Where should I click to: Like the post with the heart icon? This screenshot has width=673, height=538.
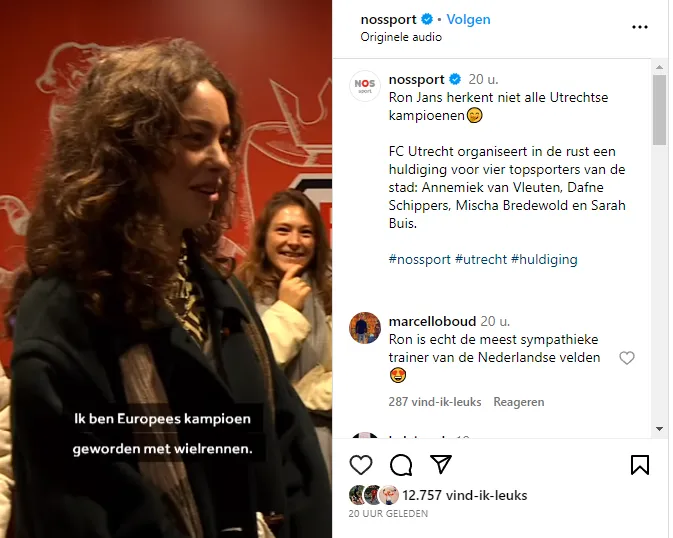click(361, 465)
